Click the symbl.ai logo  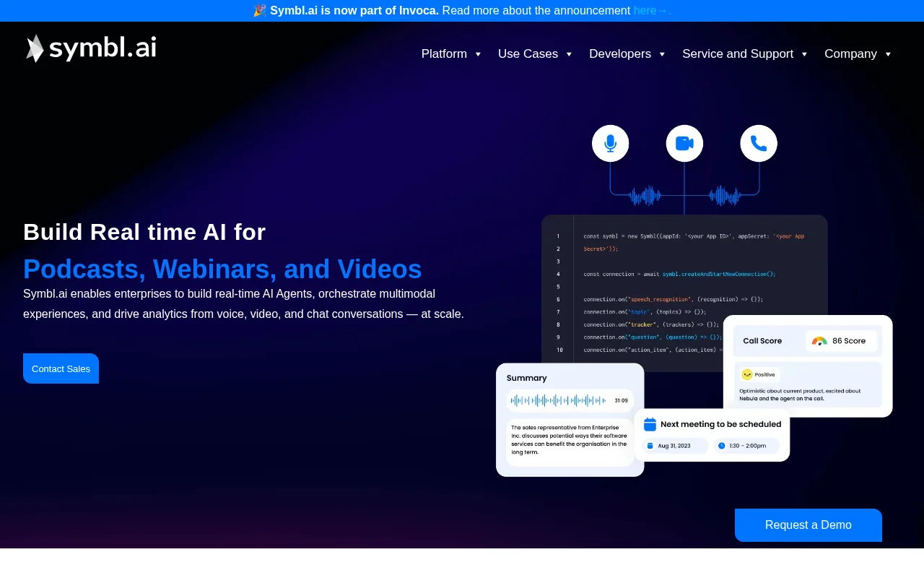(91, 48)
